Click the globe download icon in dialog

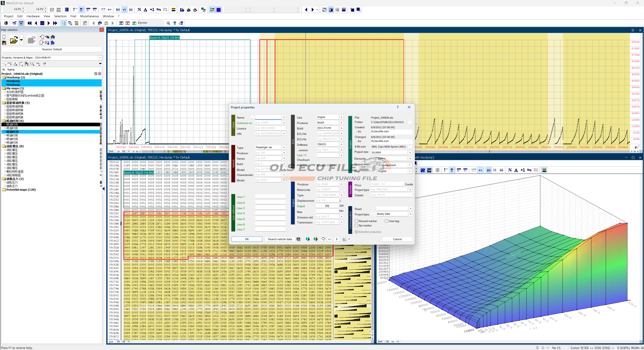tap(308, 239)
